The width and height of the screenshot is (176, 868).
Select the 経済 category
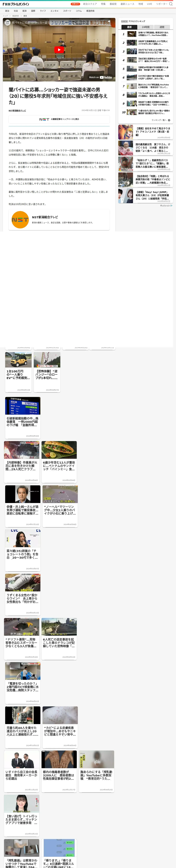[25, 11]
